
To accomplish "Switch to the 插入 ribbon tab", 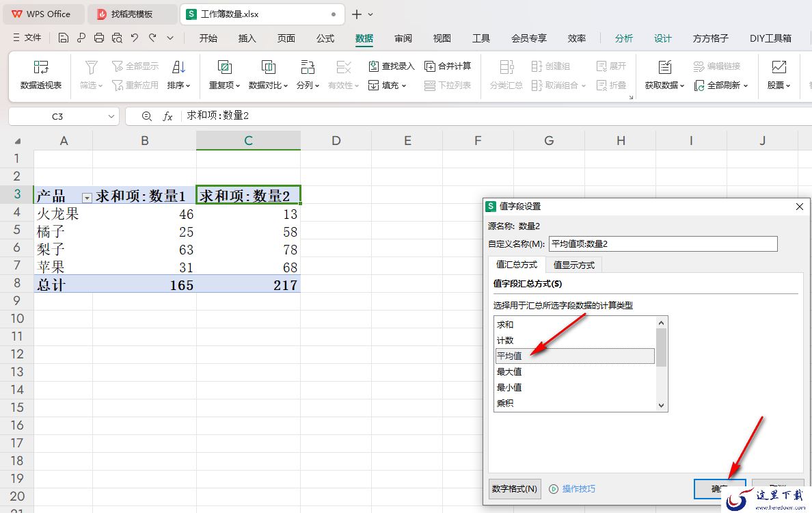I will 247,38.
